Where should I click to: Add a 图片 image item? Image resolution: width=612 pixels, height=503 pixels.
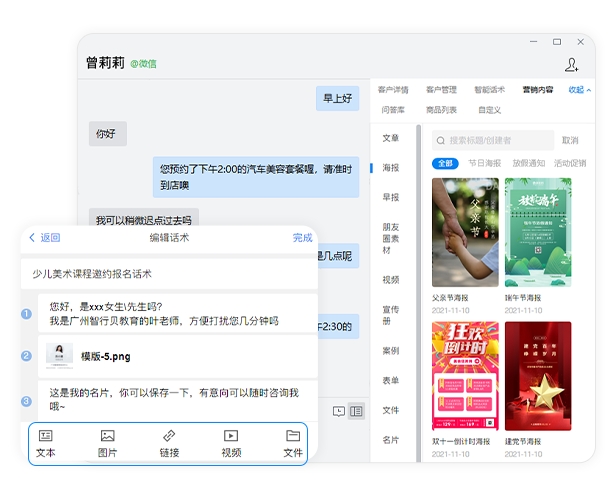point(107,444)
